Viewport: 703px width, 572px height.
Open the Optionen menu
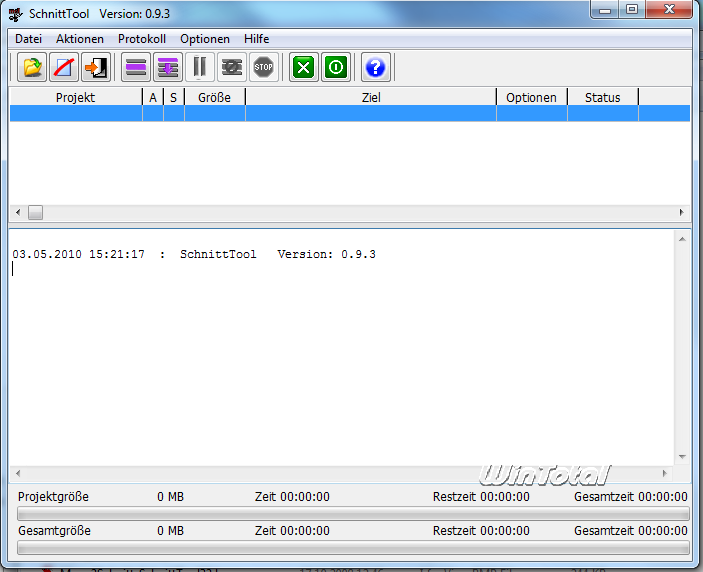(x=205, y=39)
